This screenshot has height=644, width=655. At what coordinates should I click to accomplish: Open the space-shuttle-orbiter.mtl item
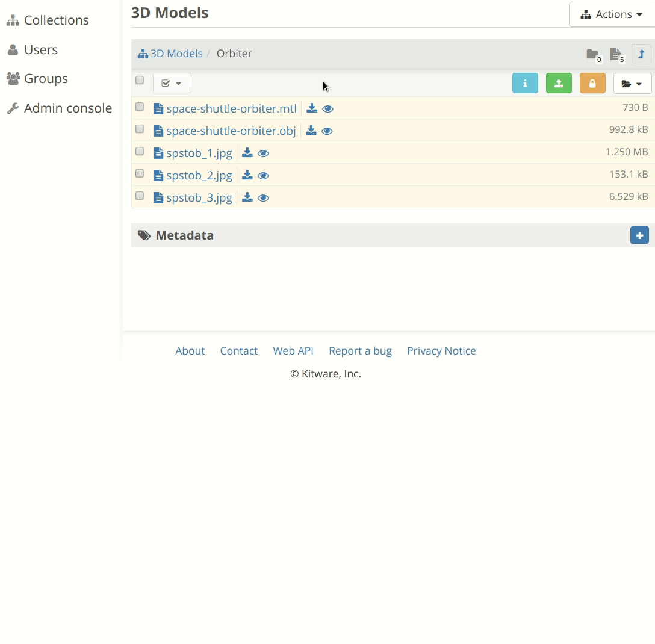[231, 108]
